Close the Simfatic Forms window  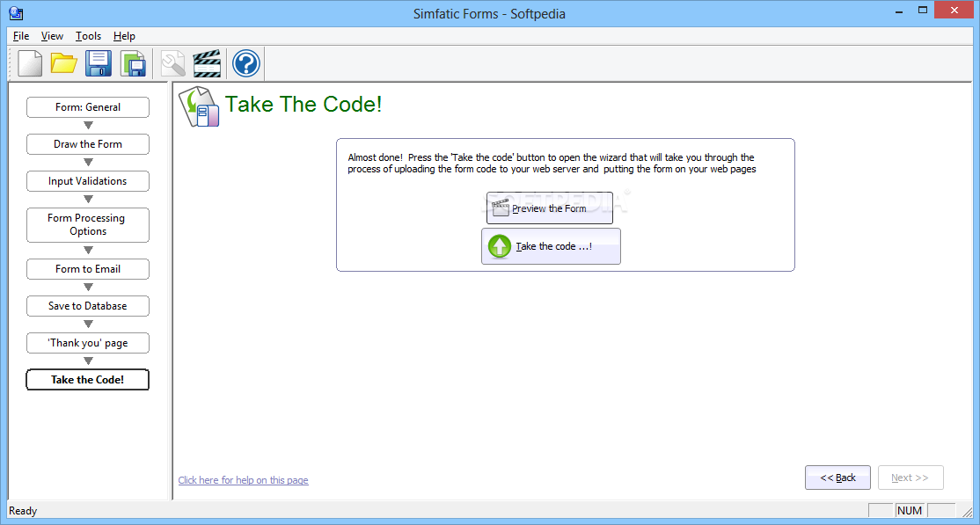954,11
